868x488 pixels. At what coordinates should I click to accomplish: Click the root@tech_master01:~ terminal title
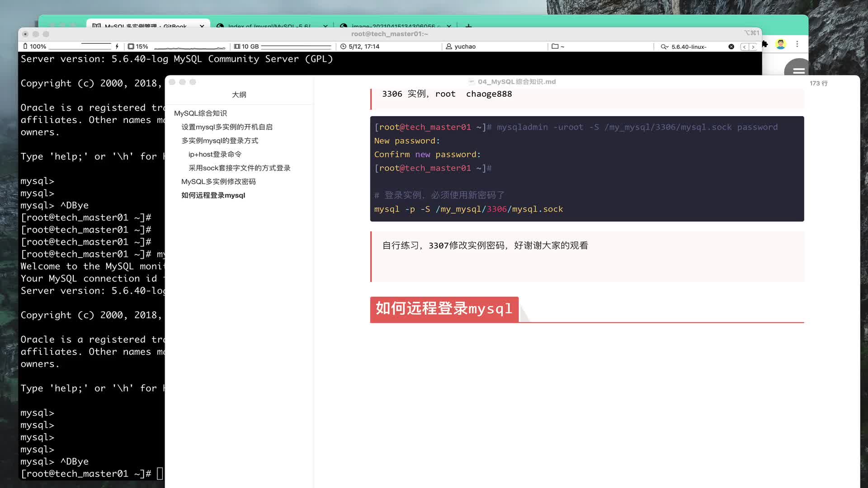[x=389, y=34]
